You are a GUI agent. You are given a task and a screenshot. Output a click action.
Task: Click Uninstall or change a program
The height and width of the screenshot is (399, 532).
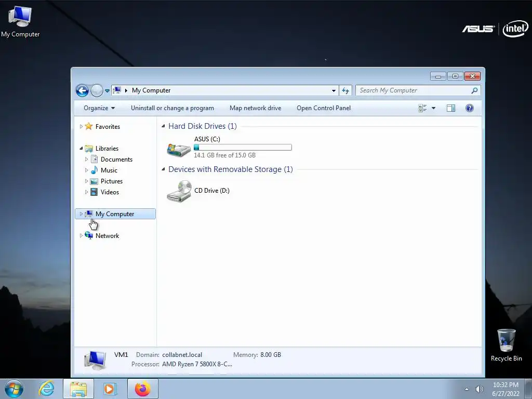coord(172,108)
